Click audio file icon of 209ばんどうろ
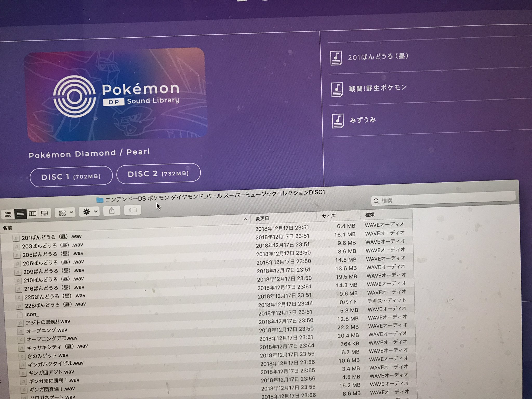Image resolution: width=532 pixels, height=399 pixels. point(18,272)
